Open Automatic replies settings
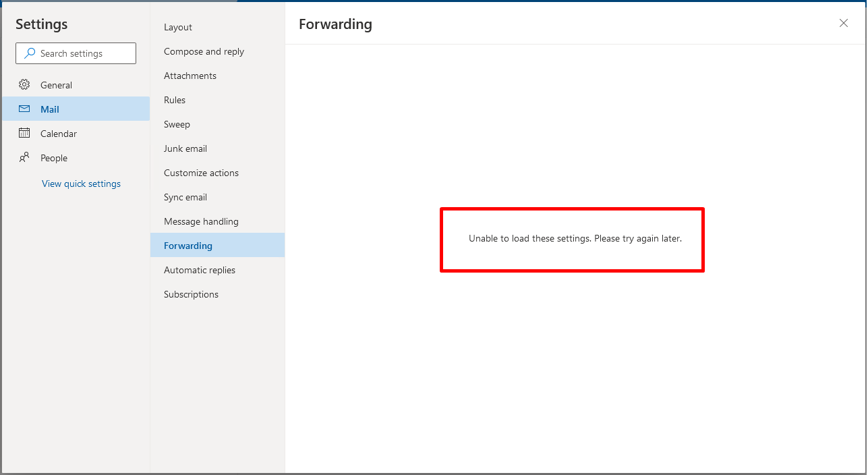The height and width of the screenshot is (475, 868). [x=199, y=270]
